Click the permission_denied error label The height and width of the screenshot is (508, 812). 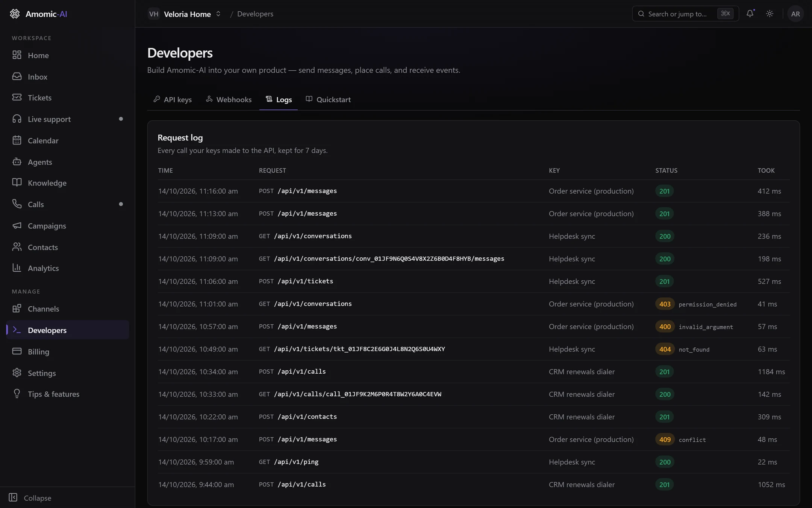[x=707, y=304]
